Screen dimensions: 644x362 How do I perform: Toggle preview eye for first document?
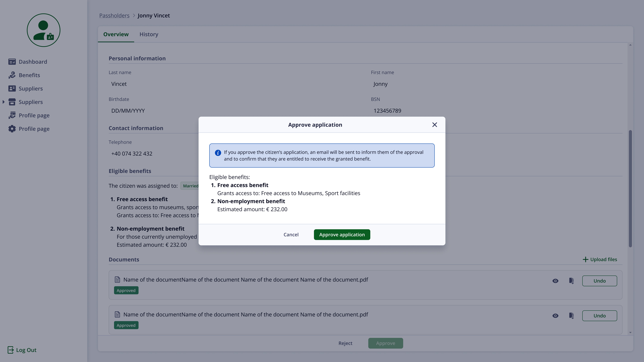pyautogui.click(x=555, y=281)
